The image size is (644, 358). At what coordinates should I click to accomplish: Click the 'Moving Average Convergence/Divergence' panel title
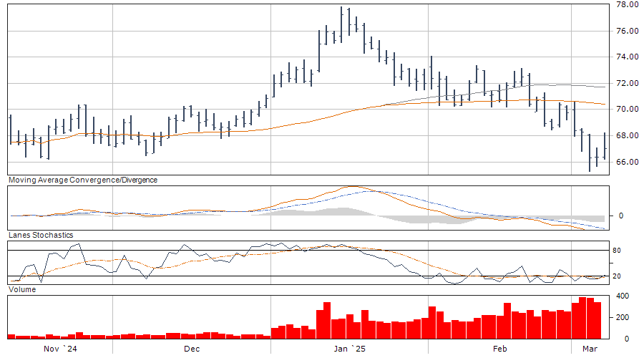(82, 180)
